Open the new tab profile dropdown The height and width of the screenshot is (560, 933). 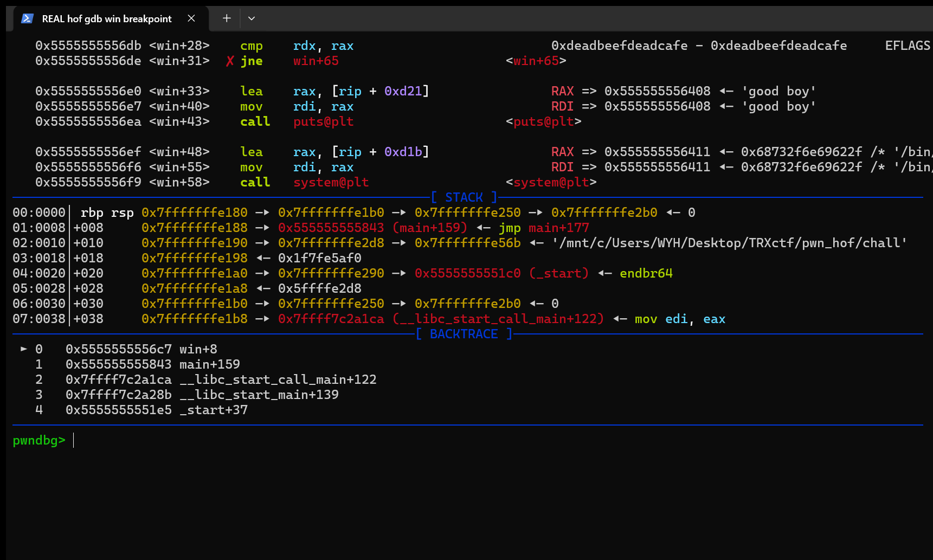tap(251, 18)
